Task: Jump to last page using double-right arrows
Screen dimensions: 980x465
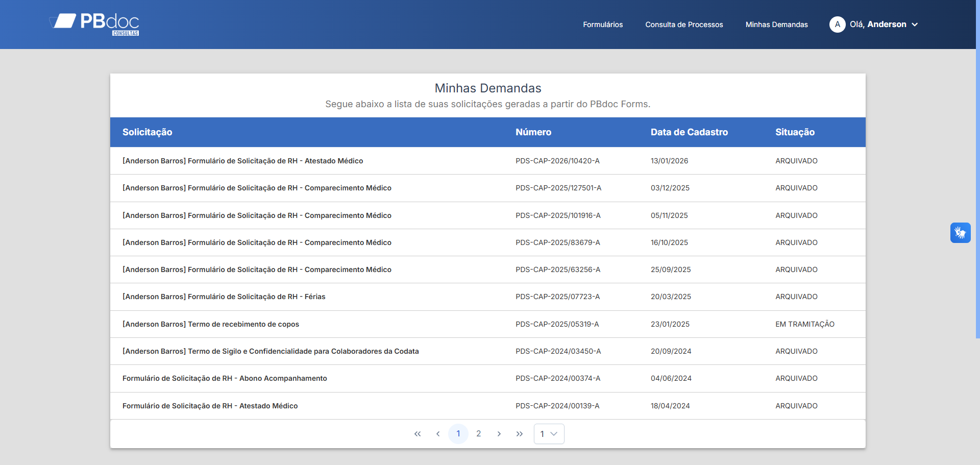Action: point(520,434)
